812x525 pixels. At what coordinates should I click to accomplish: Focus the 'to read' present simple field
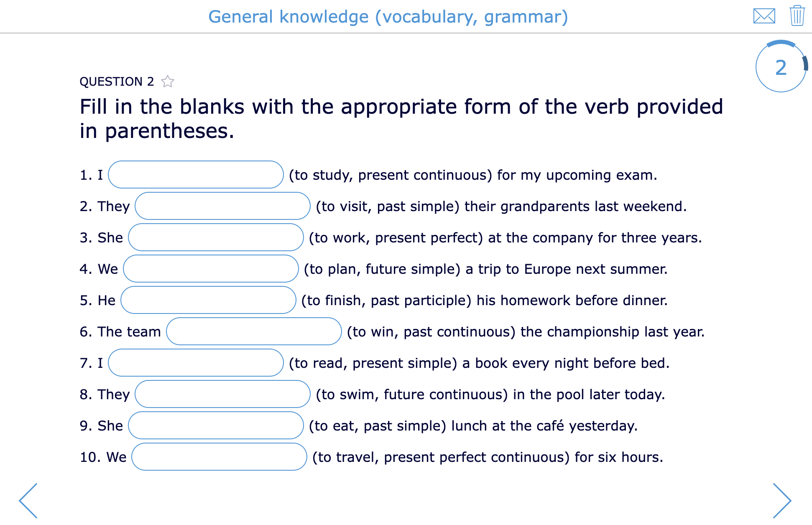[x=196, y=363]
